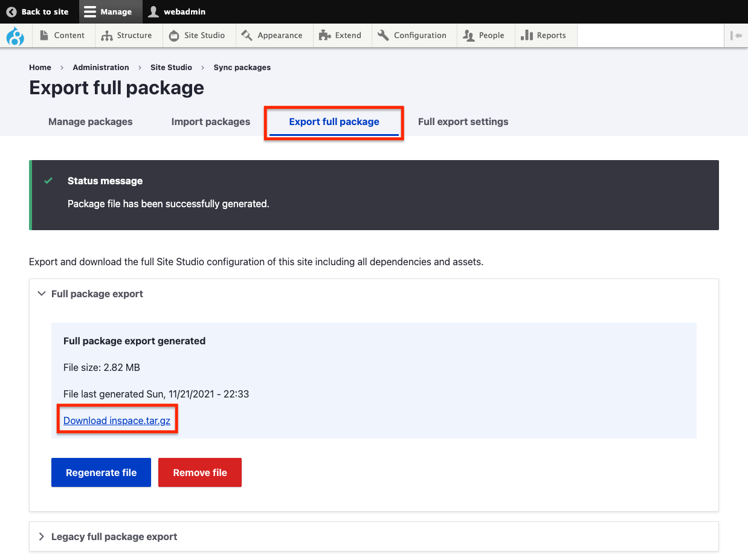Click 'Full package export generated' heading text

[x=134, y=341]
